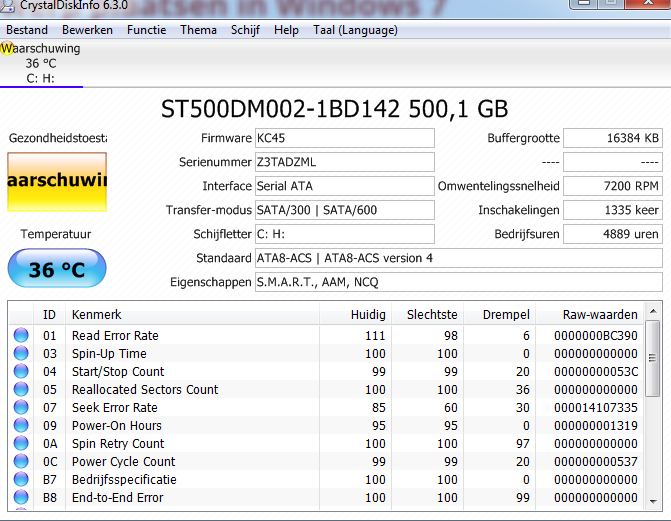671x521 pixels.
Task: Select the Spin Retry Count row text
Action: point(118,443)
